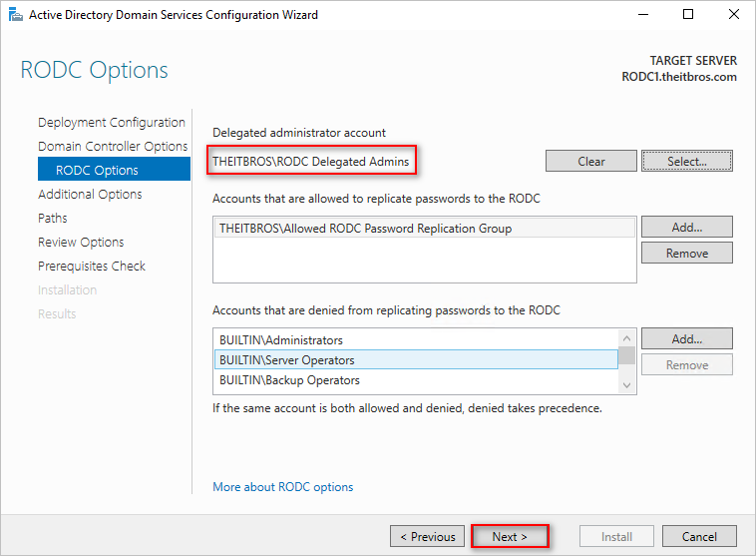Image resolution: width=756 pixels, height=556 pixels.
Task: Click denied list scroll down arrow
Action: tap(626, 385)
